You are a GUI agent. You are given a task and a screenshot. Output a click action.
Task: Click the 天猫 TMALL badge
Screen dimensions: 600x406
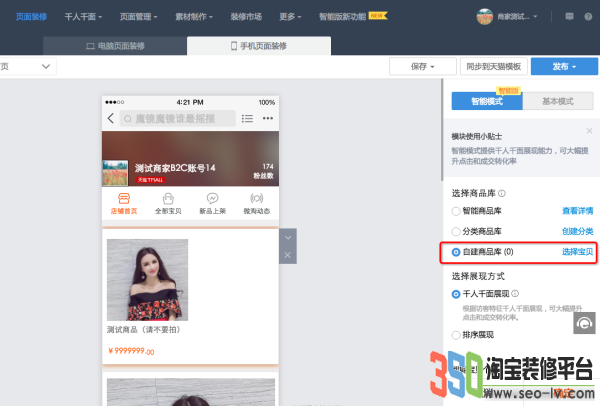pos(150,179)
